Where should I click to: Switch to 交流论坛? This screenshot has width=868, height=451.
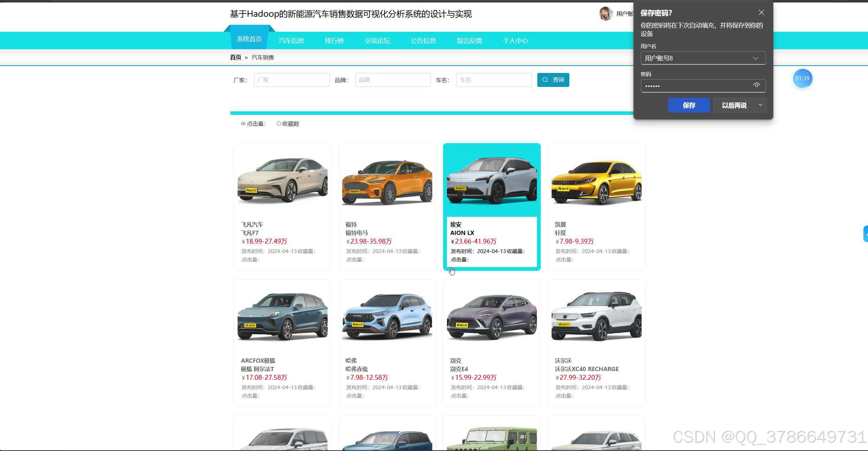[377, 40]
